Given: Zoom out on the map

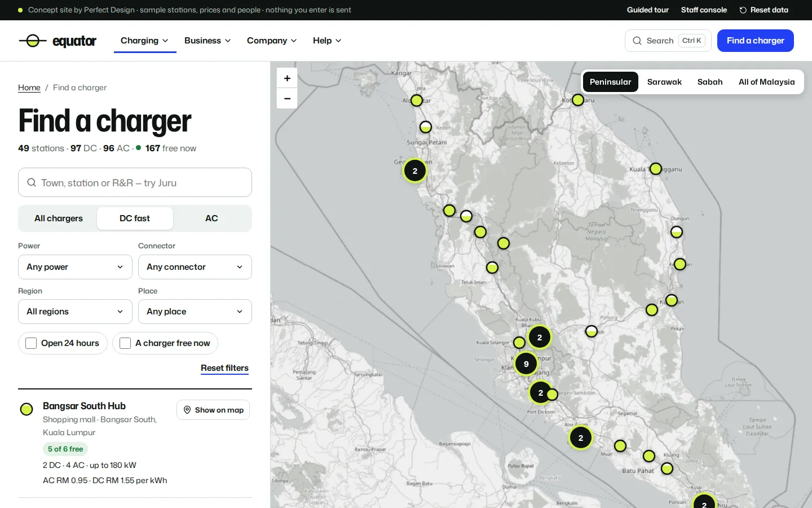Looking at the screenshot, I should (287, 99).
